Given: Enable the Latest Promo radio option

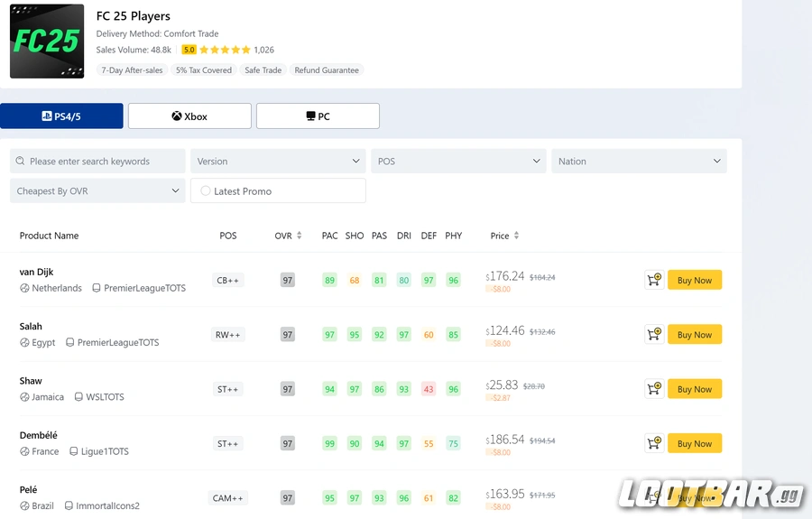Looking at the screenshot, I should [x=206, y=191].
